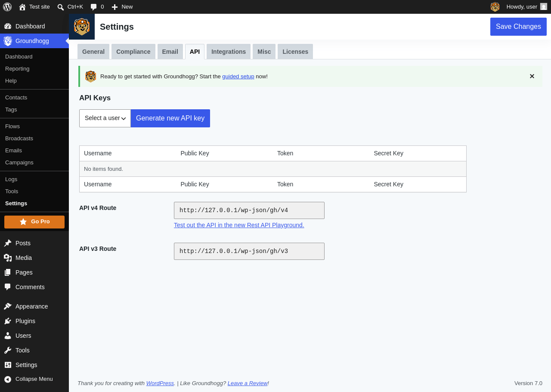Click the Media icon in sidebar
Image resolution: width=551 pixels, height=392 pixels.
pos(8,258)
